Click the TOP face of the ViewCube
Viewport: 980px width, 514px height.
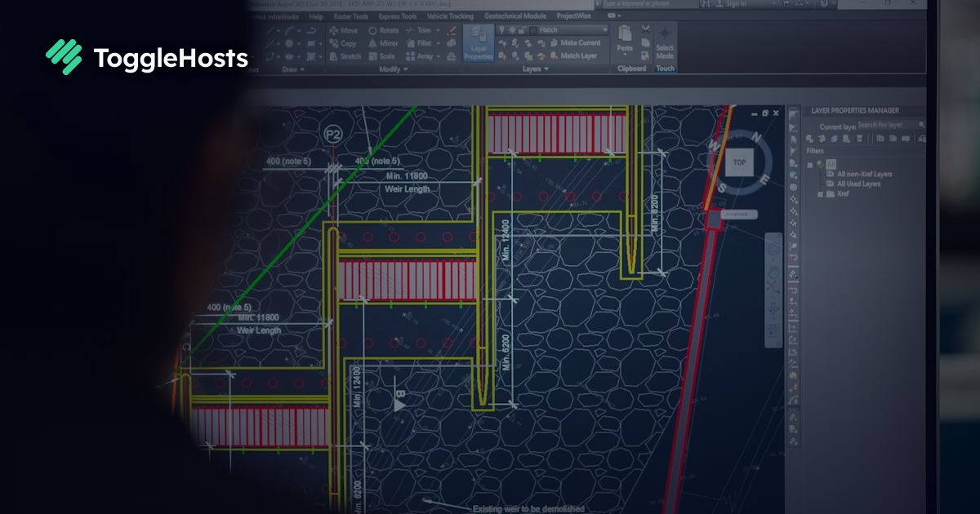740,162
